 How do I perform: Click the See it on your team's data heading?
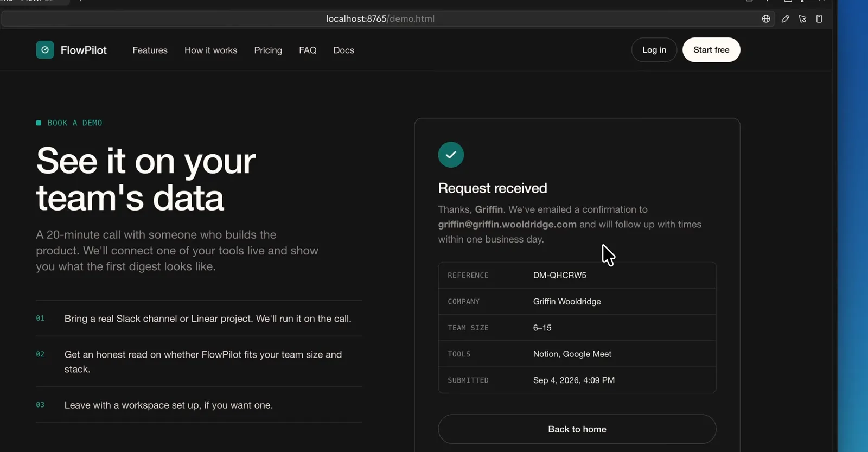pos(146,179)
